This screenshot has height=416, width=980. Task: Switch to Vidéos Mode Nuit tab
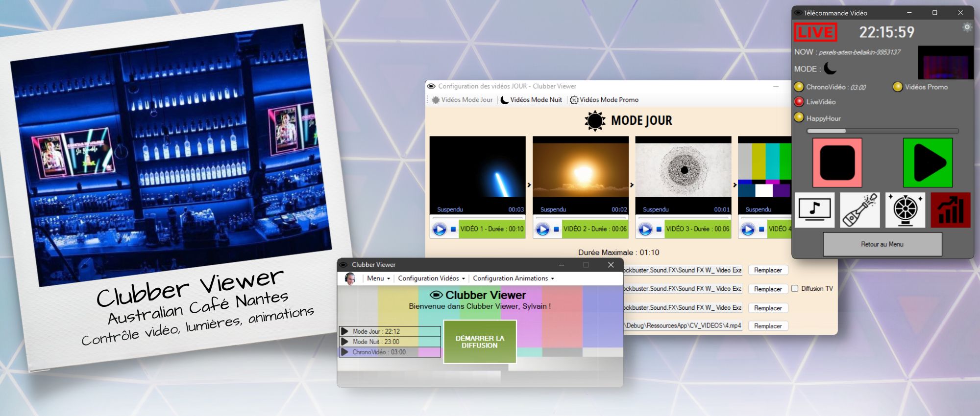point(531,100)
